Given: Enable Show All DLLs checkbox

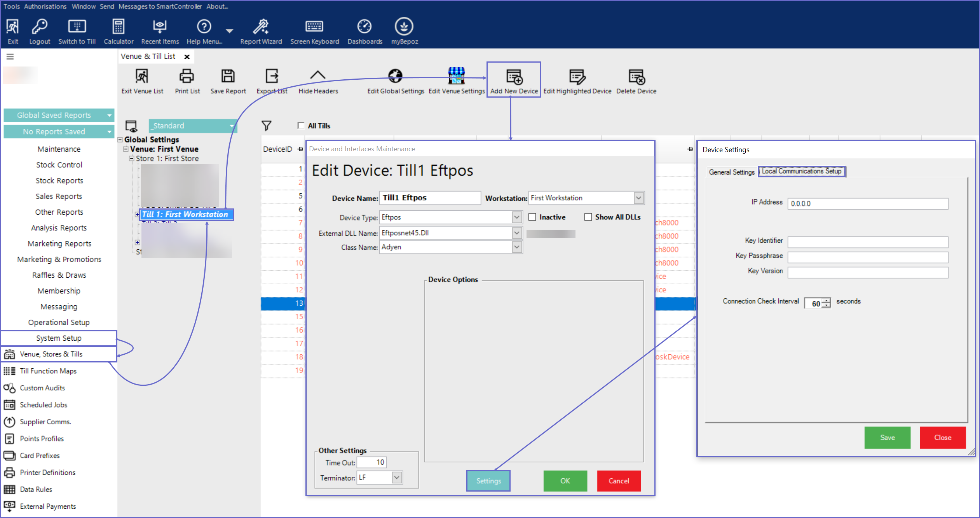Looking at the screenshot, I should 588,217.
